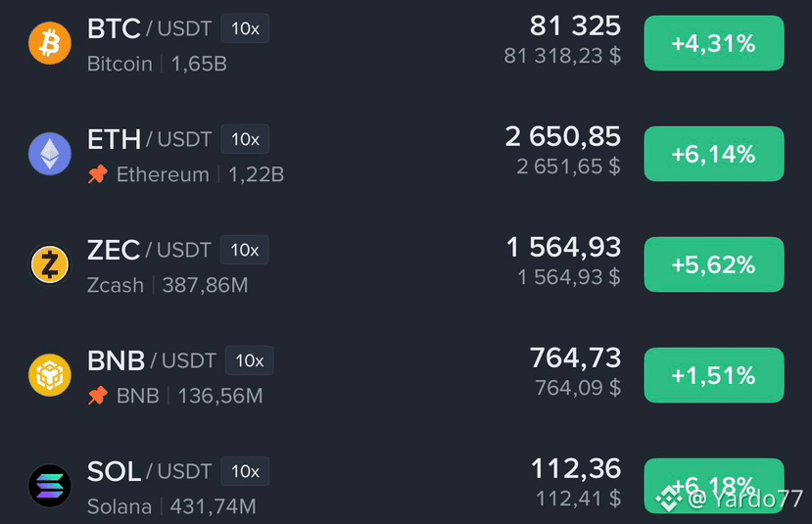
Task: Toggle the pin icon beside Ethereum
Action: 97,174
